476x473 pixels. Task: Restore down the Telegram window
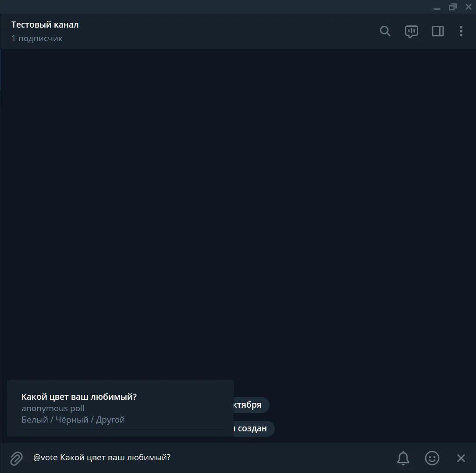click(x=453, y=7)
